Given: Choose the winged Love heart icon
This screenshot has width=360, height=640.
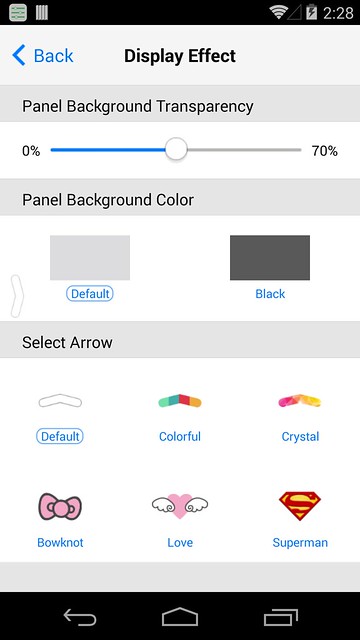Looking at the screenshot, I should [180, 506].
